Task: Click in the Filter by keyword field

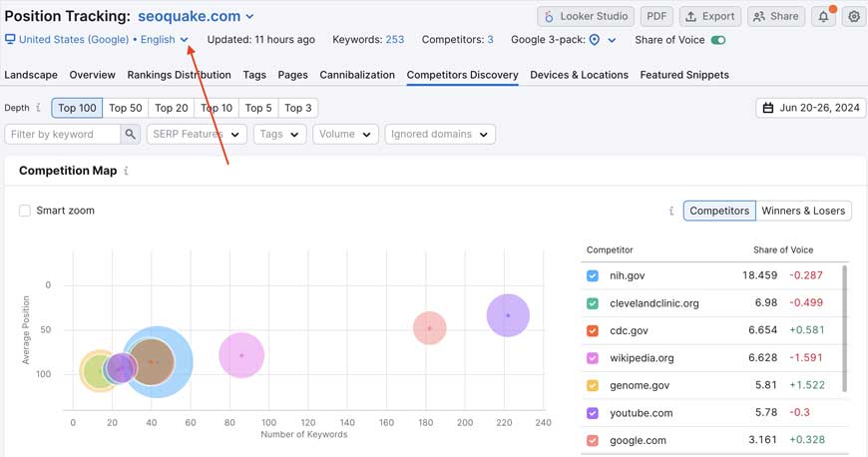Action: pyautogui.click(x=63, y=134)
